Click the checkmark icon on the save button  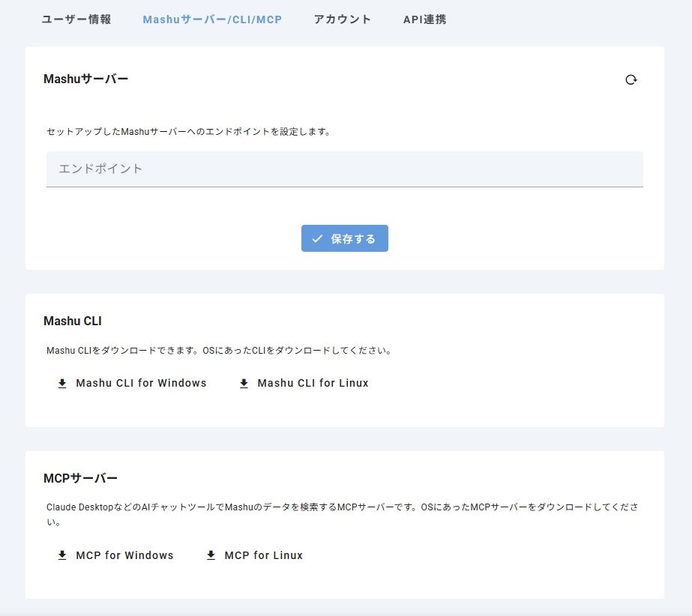click(x=317, y=238)
